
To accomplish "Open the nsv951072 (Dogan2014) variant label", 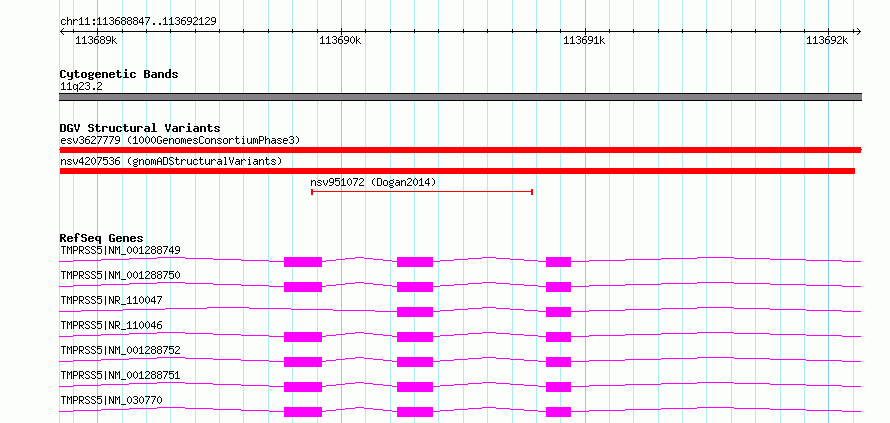I will click(x=373, y=182).
